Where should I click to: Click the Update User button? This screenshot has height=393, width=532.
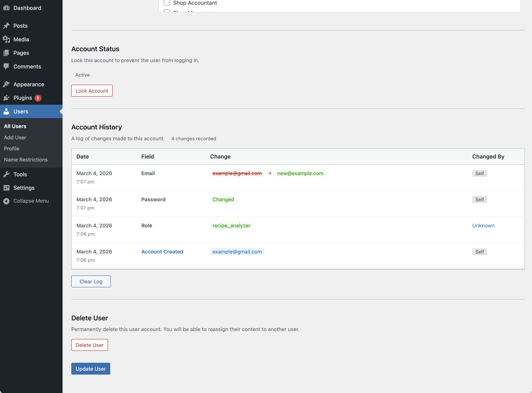[x=91, y=368]
